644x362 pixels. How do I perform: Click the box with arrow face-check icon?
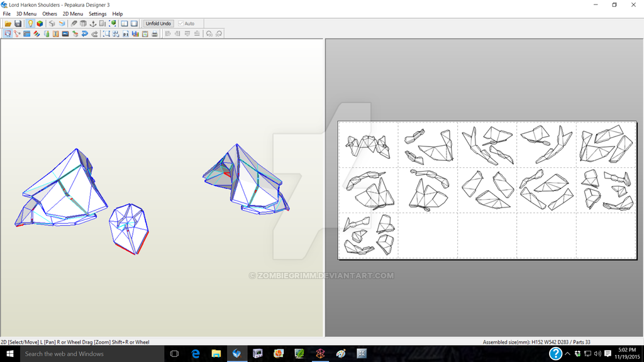[x=75, y=34]
